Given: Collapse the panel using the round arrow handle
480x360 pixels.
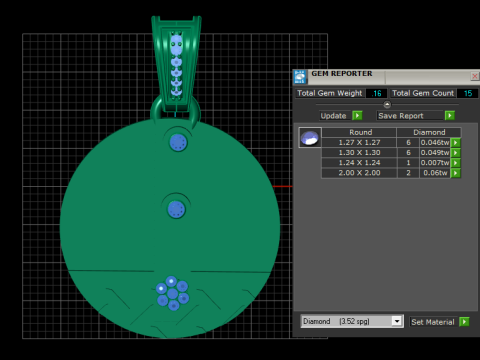Looking at the screenshot, I should [x=387, y=105].
